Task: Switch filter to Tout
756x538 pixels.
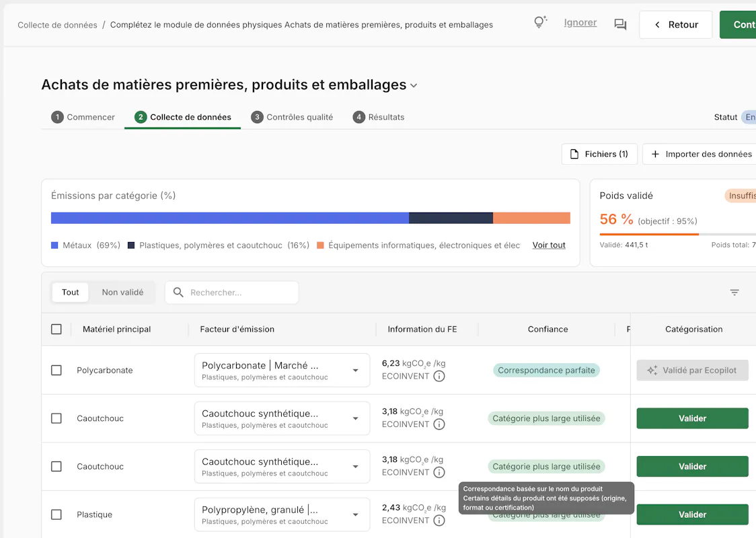Action: (71, 292)
